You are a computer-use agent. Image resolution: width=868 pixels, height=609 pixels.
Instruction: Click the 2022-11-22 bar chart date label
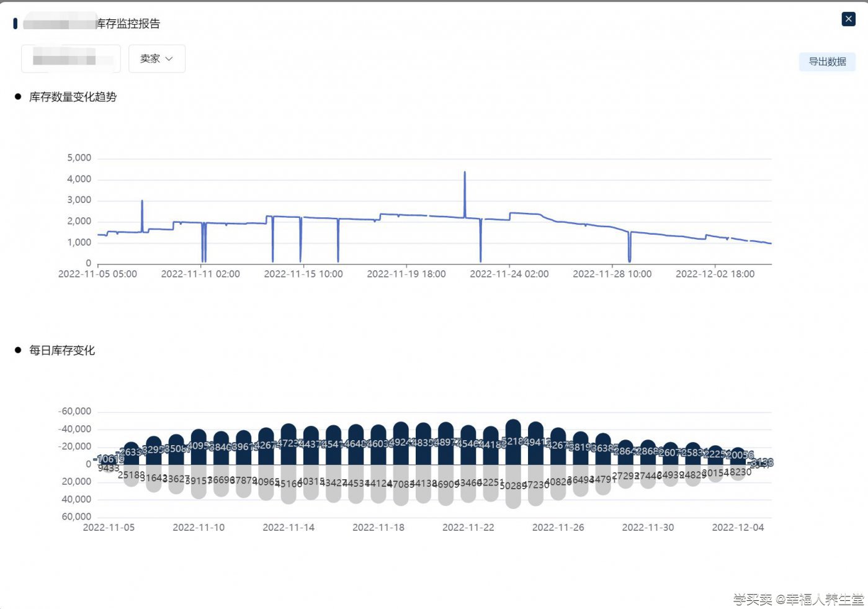(468, 528)
